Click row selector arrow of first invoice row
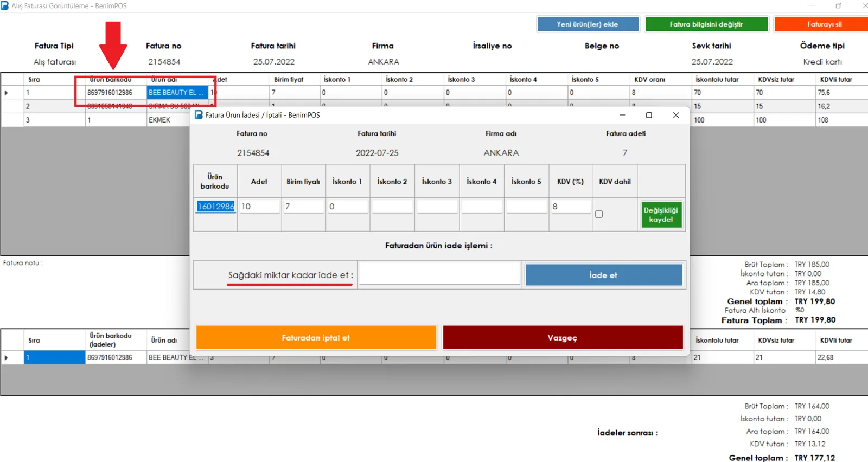 (7, 93)
